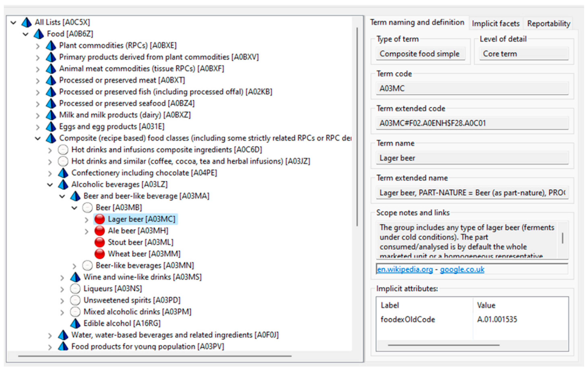
Task: Click the white circle icon for Unsweetened spirits
Action: (x=75, y=300)
